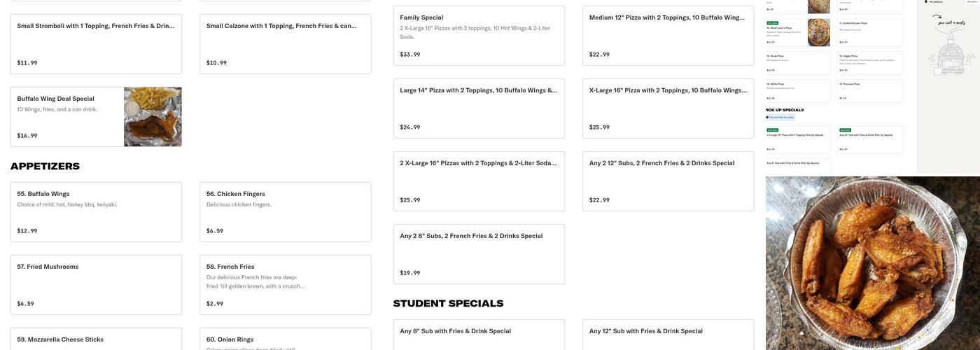Image resolution: width=980 pixels, height=350 pixels.
Task: Choose the Medium 12" Pizza with 2 Toppings deal
Action: pyautogui.click(x=668, y=35)
